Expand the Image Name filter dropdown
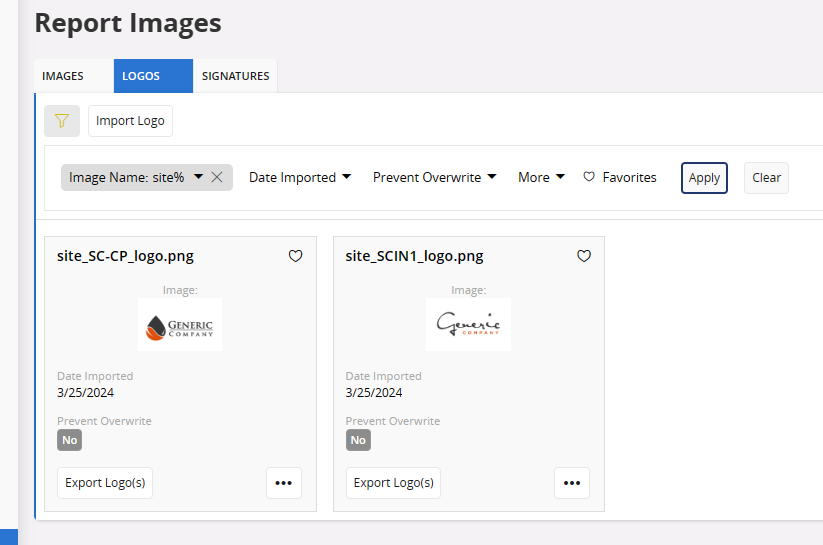 coord(198,177)
